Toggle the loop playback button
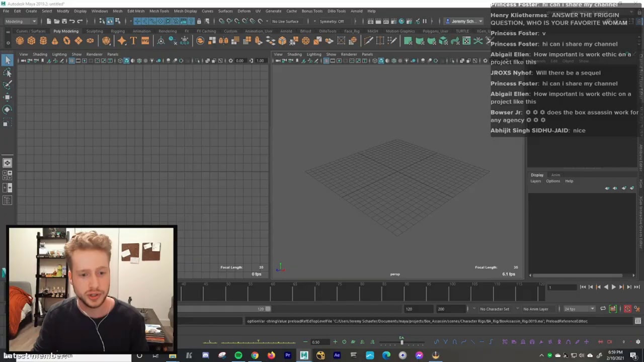The image size is (644, 362). (x=603, y=309)
